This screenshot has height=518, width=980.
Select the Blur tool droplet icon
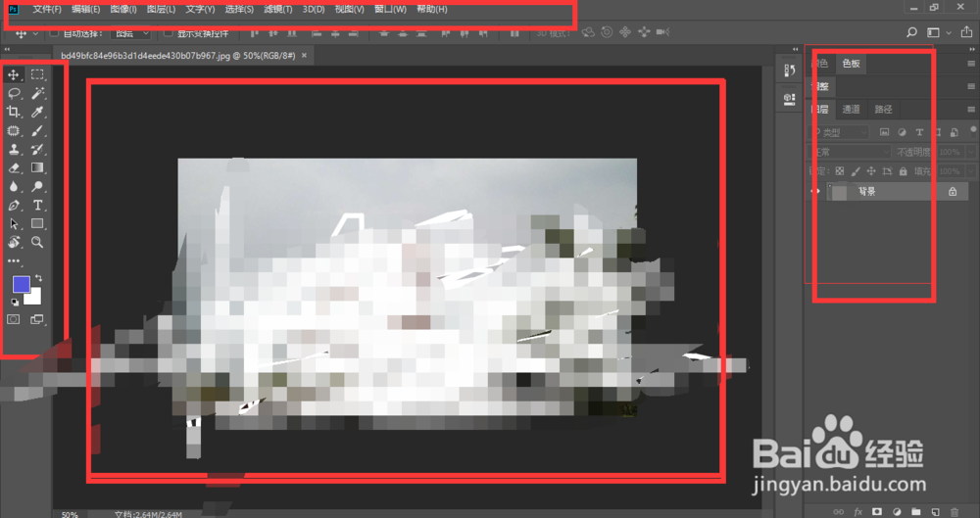(13, 186)
